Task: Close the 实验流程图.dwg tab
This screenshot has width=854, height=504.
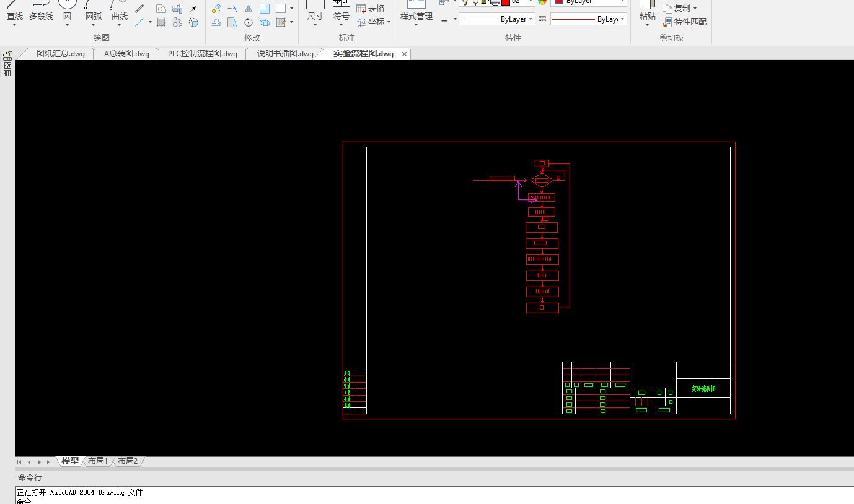Action: coord(405,54)
